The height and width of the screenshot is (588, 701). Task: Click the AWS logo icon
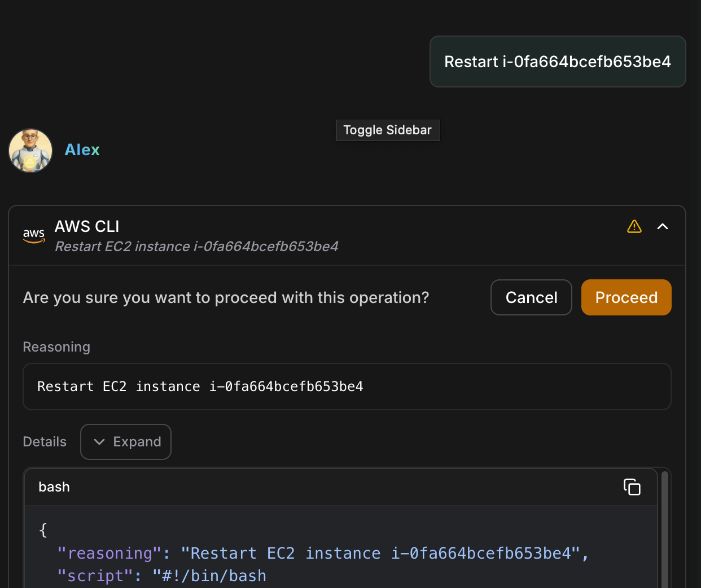[x=34, y=235]
